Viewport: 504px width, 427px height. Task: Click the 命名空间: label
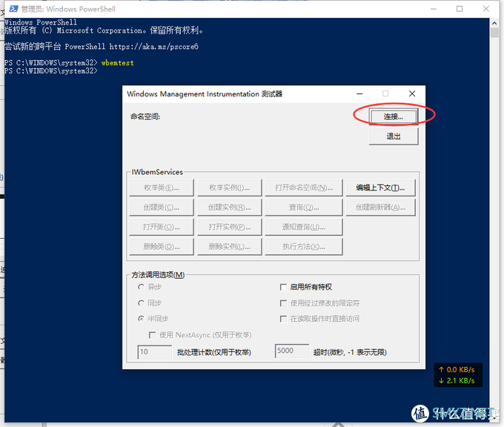pos(145,116)
